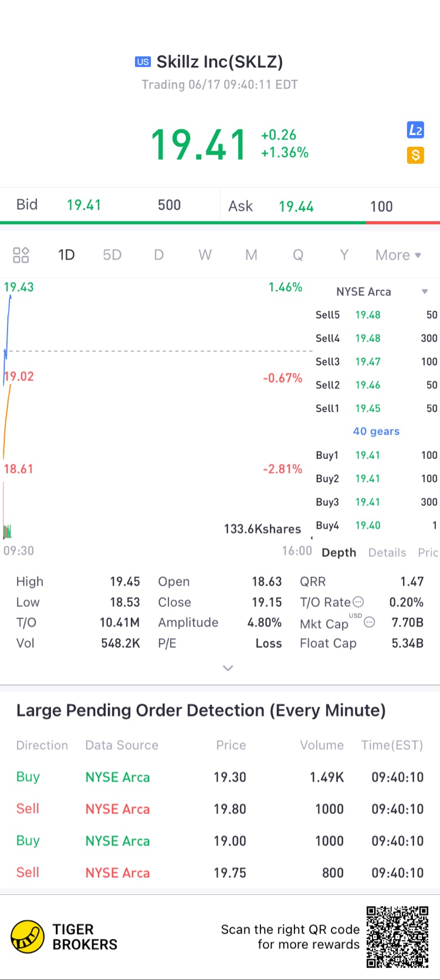Tap the 40 gears depth link
This screenshot has width=440, height=980.
click(x=376, y=431)
